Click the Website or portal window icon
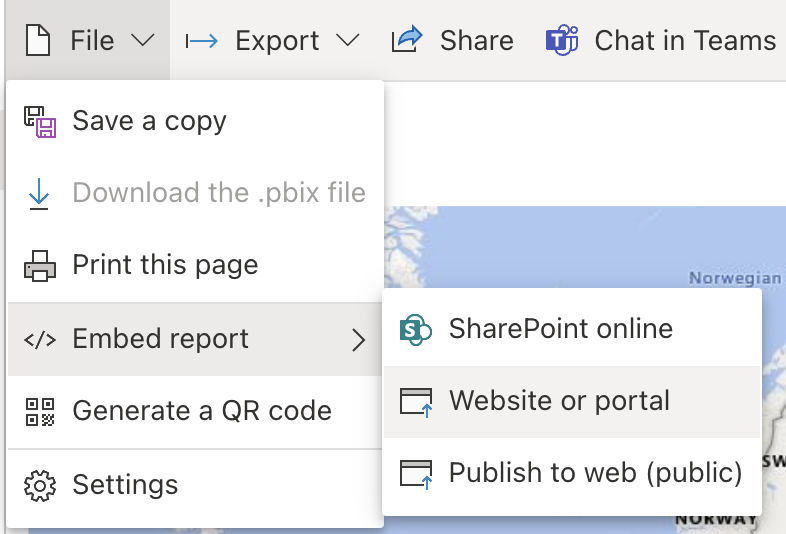This screenshot has width=786, height=534. (416, 402)
